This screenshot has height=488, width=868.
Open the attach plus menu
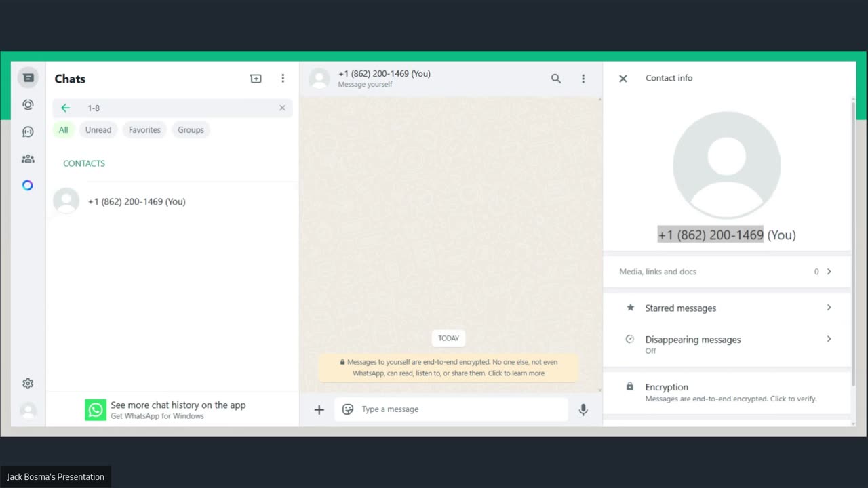click(319, 409)
